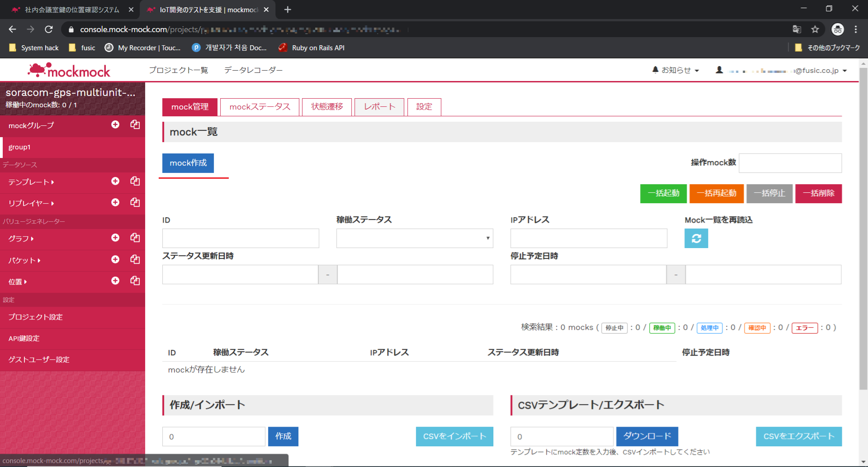This screenshot has height=467, width=868.
Task: Expand the テンプレート sidebar section
Action: (x=31, y=182)
